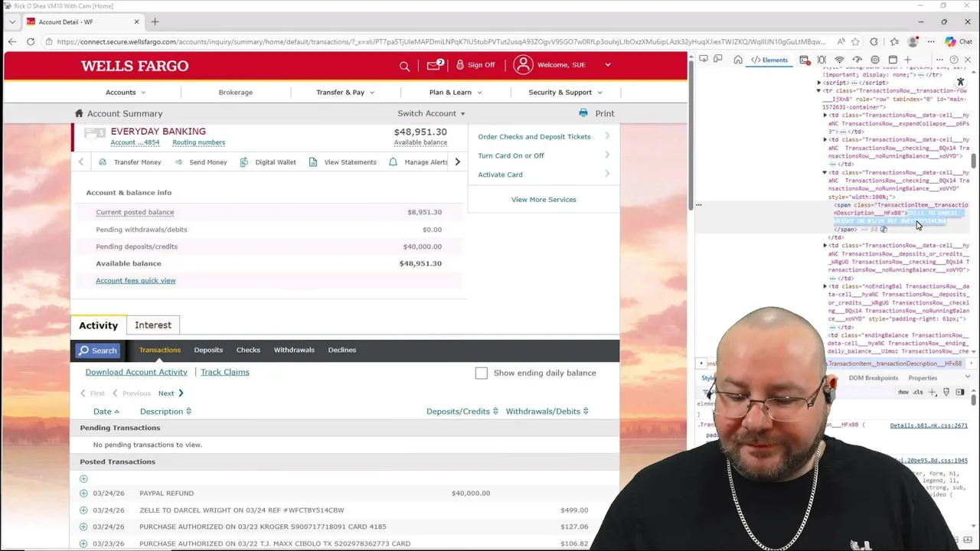Viewport: 980px width, 551px height.
Task: Click the Account Summary home icon
Action: coord(78,113)
